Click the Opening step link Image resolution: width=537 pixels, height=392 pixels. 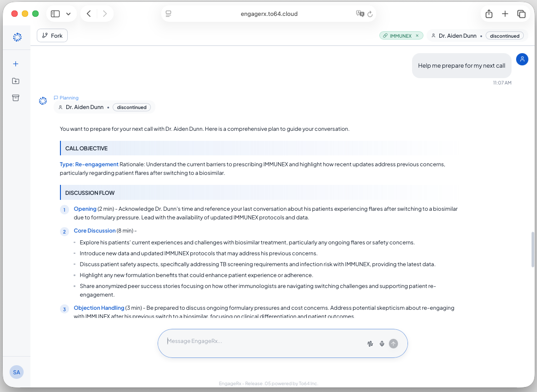85,209
